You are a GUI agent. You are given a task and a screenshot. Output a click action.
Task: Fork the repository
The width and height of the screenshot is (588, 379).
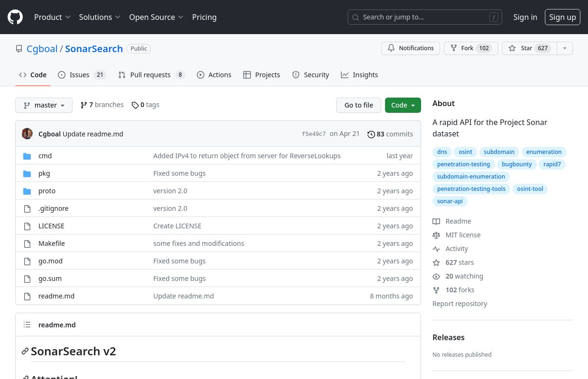click(x=471, y=48)
